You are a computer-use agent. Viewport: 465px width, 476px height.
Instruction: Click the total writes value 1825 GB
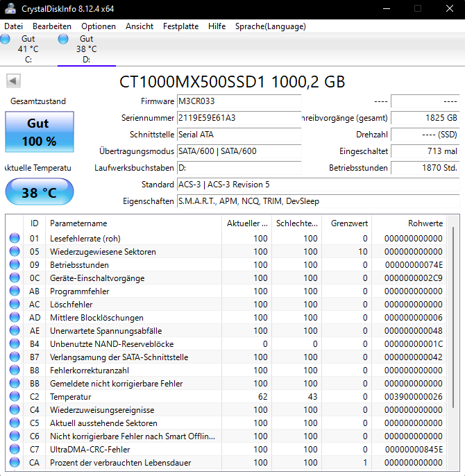click(425, 118)
